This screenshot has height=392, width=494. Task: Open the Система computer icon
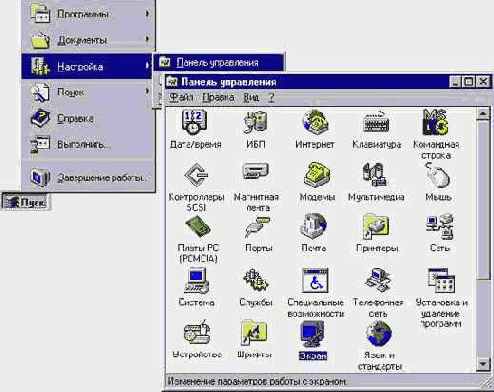[x=197, y=281]
